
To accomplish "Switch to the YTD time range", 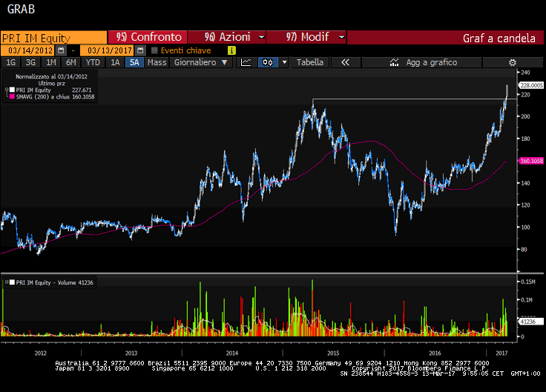I will pos(93,63).
